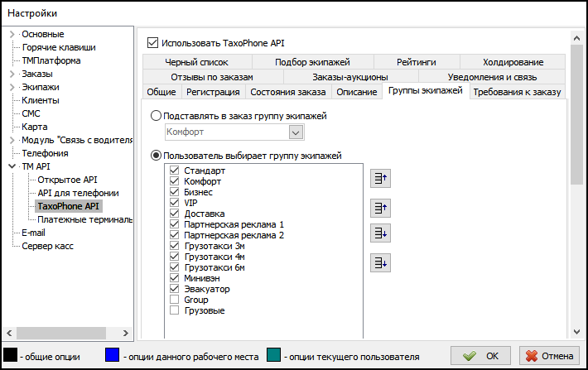Image resolution: width=588 pixels, height=370 pixels.
Task: Click the move-to-bottom button beside crew groups list
Action: [x=380, y=263]
